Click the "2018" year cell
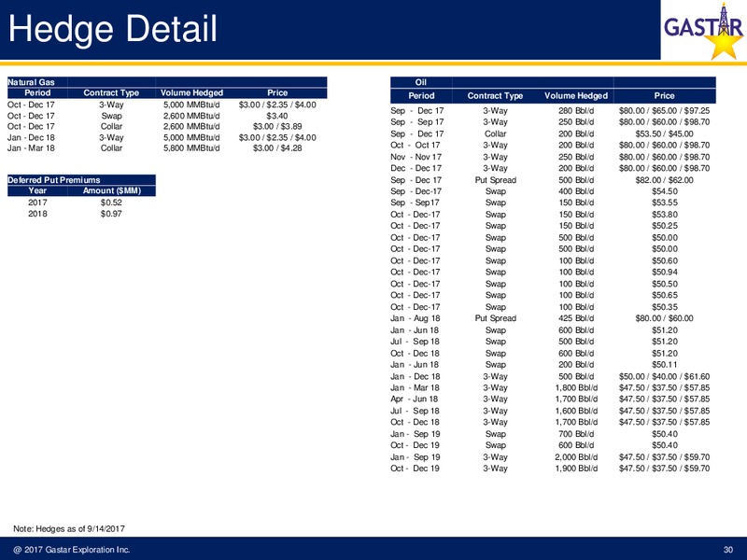The width and height of the screenshot is (747, 560). 37,214
